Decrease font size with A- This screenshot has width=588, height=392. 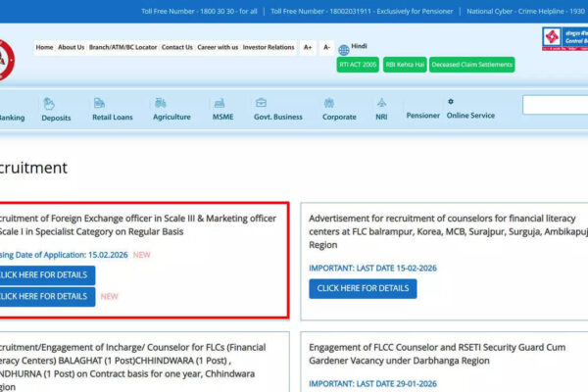(x=326, y=47)
